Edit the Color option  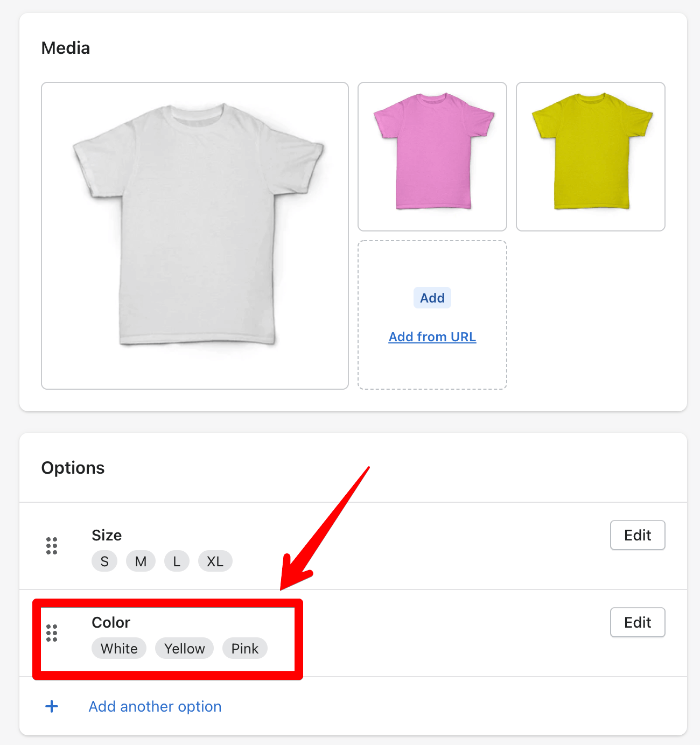click(x=638, y=622)
